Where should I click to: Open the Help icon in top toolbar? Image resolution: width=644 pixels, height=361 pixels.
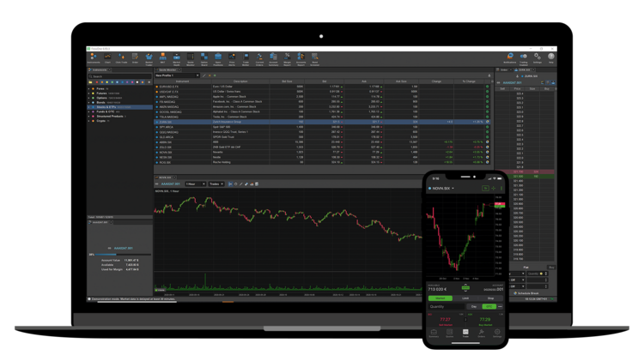click(551, 57)
